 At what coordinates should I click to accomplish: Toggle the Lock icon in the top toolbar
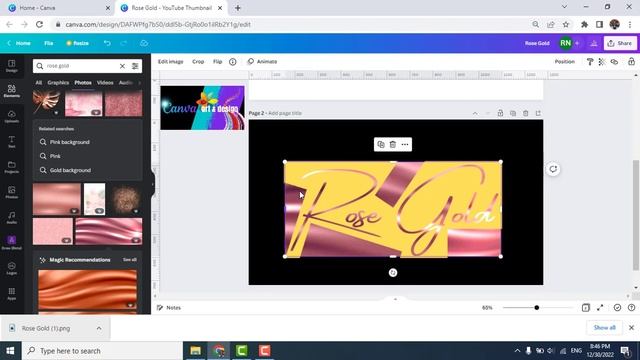(631, 62)
